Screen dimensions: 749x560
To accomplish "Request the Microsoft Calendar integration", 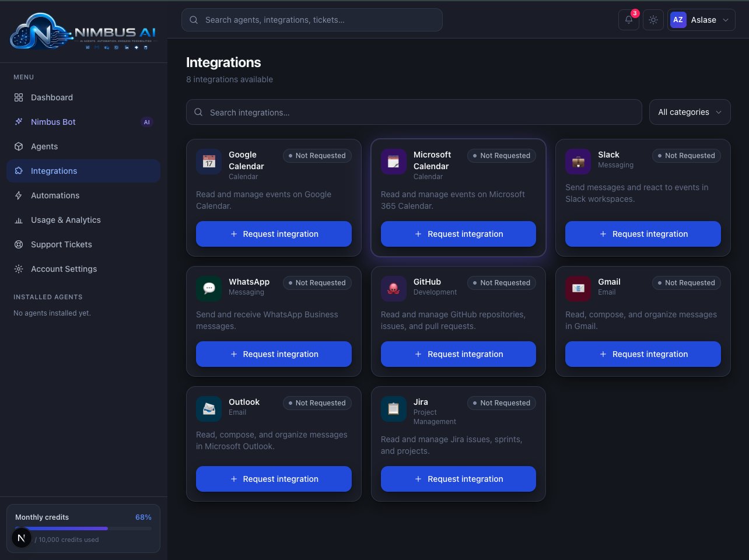I will 459,234.
